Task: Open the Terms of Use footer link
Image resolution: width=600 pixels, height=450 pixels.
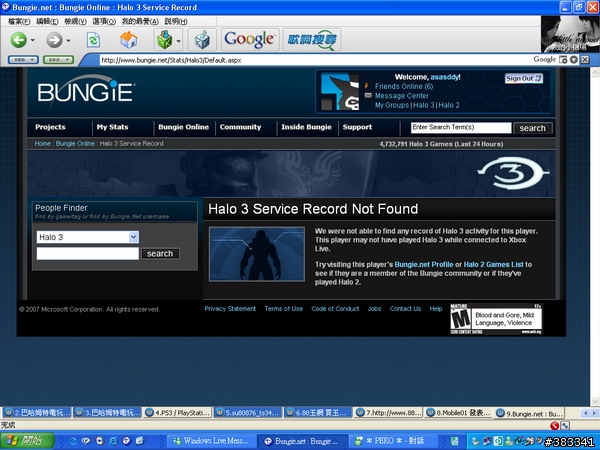Action: pyautogui.click(x=284, y=309)
